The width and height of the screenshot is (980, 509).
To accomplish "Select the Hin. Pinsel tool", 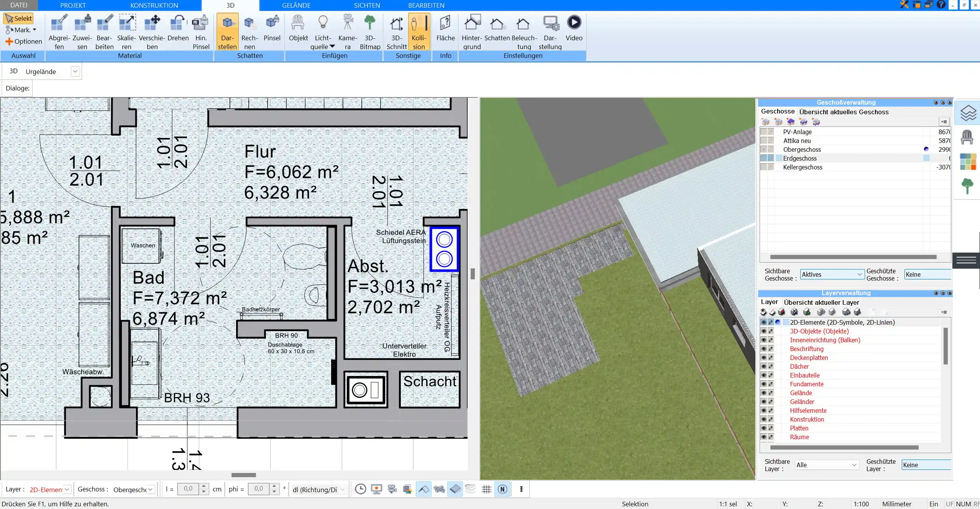I will click(x=201, y=32).
